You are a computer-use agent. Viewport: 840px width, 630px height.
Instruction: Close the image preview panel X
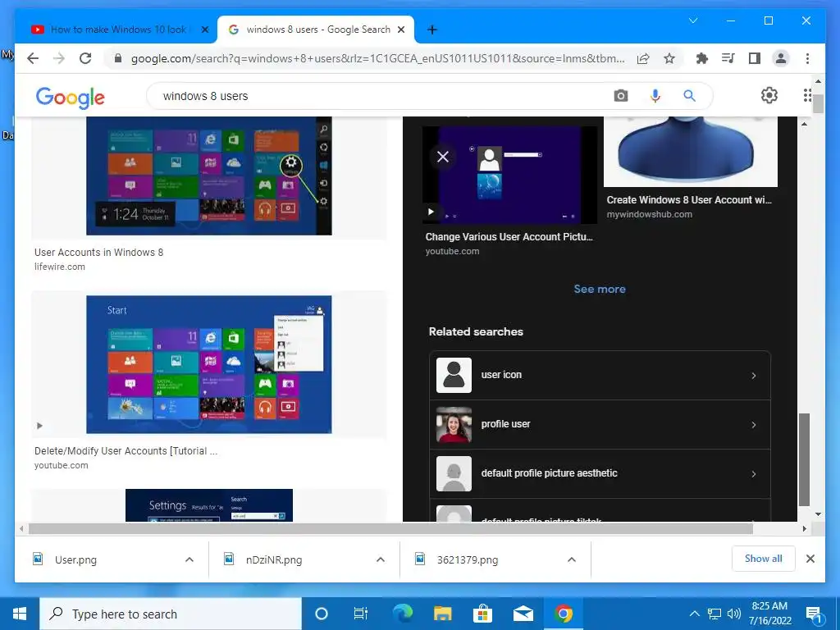point(443,157)
